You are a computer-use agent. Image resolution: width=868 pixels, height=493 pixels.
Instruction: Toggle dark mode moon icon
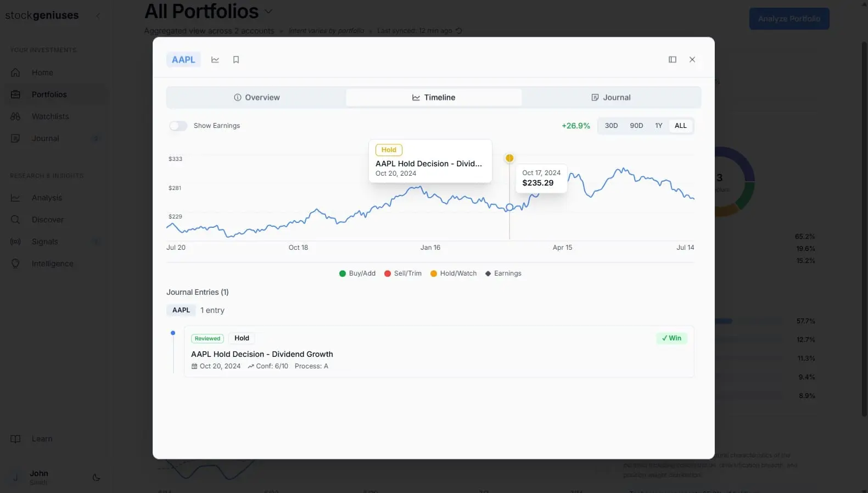tap(97, 478)
